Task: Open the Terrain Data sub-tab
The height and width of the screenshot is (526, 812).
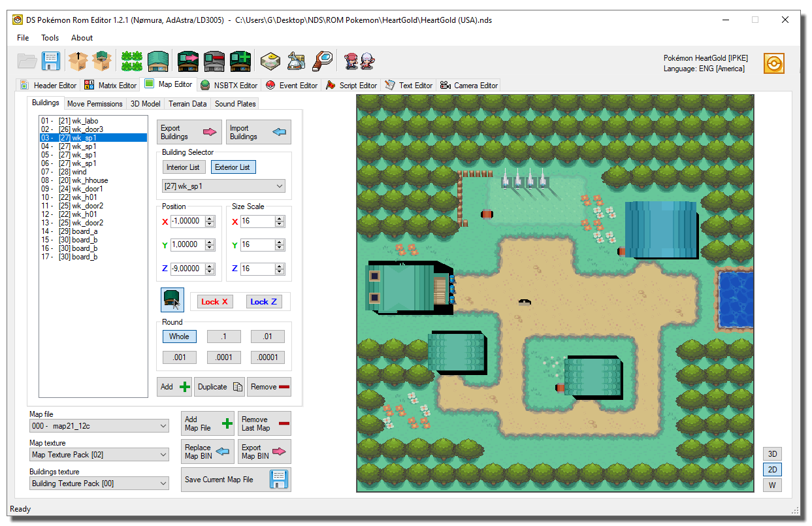Action: pyautogui.click(x=187, y=103)
